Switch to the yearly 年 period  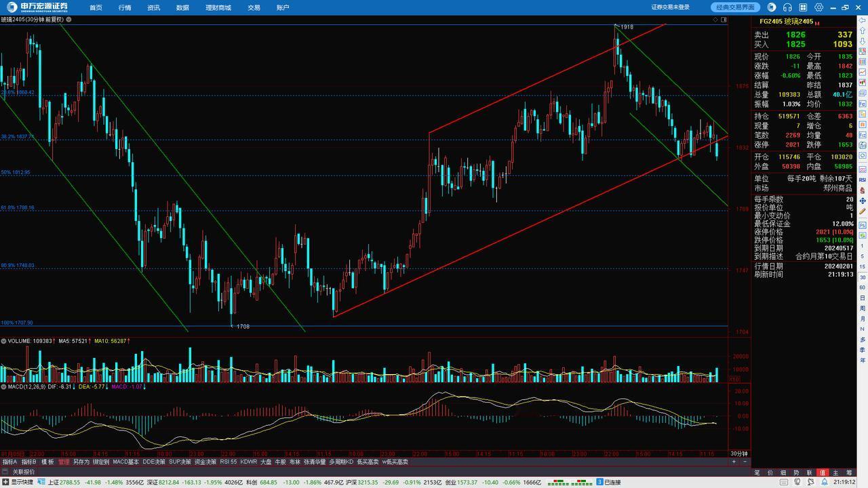pos(863,360)
